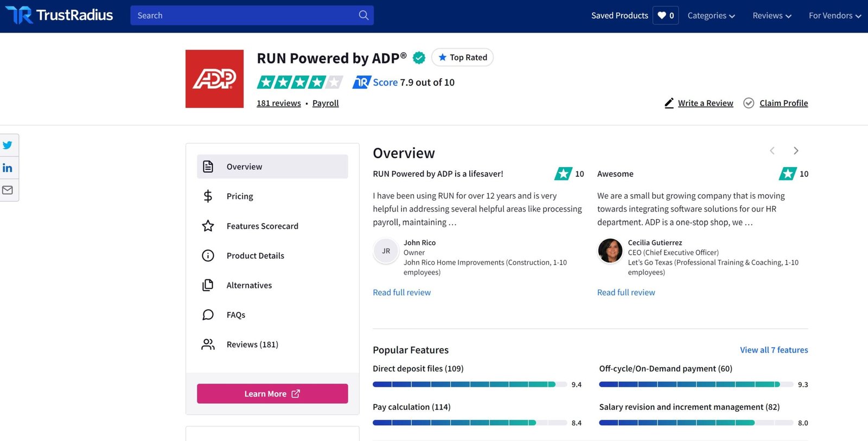This screenshot has height=441, width=868.
Task: Click the star rating row
Action: coord(300,82)
